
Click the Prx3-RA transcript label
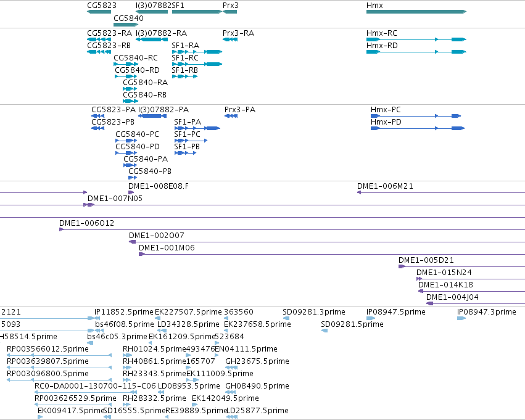pyautogui.click(x=238, y=33)
